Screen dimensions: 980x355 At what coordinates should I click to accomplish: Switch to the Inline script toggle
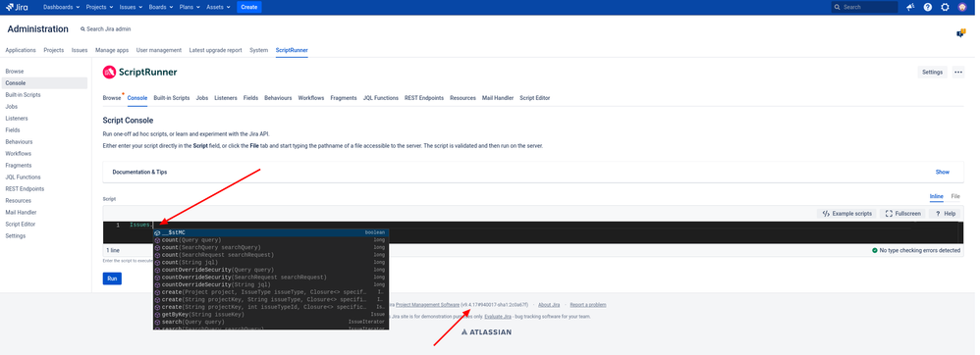click(x=936, y=196)
